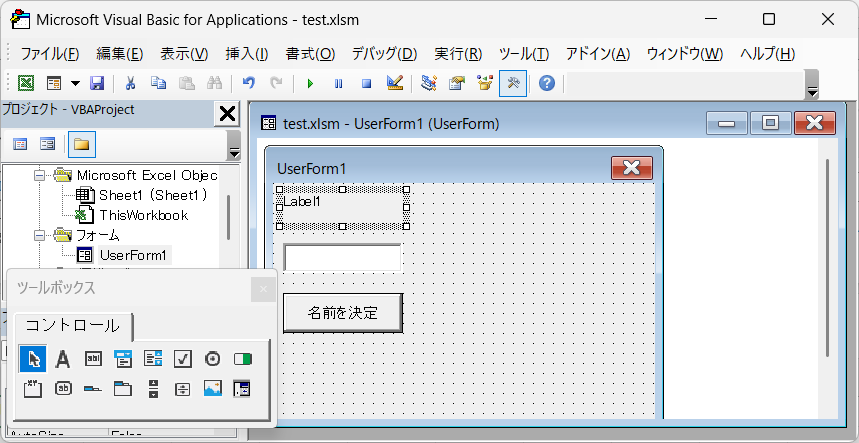Click the Redo arrow icon

coord(277,83)
